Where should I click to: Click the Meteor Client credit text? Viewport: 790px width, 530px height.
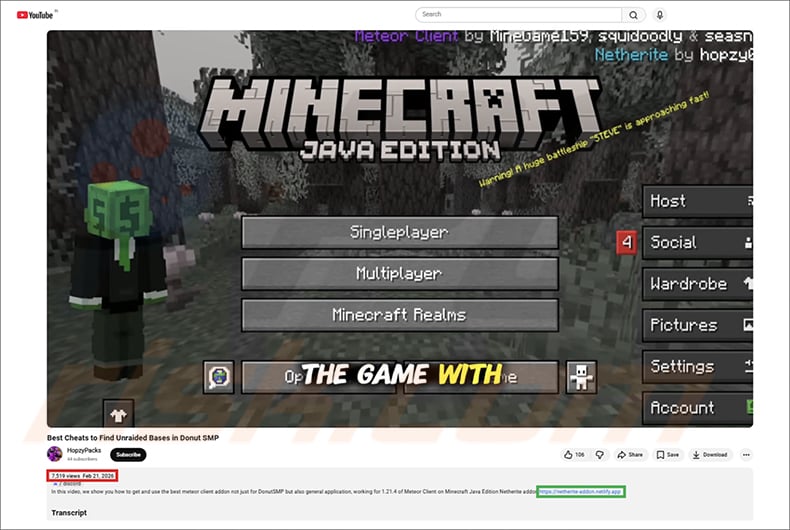pos(553,37)
